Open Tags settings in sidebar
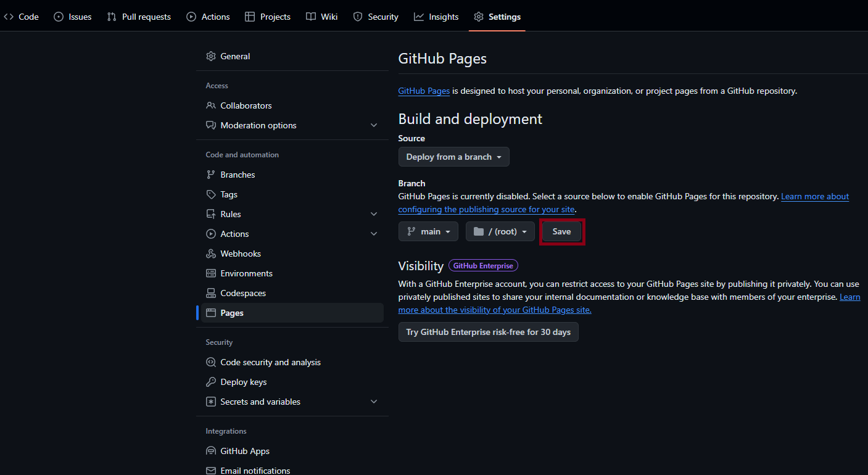 (292, 194)
